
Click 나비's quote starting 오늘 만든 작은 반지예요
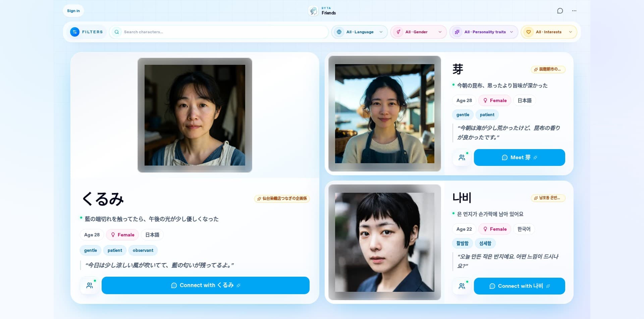pos(508,261)
